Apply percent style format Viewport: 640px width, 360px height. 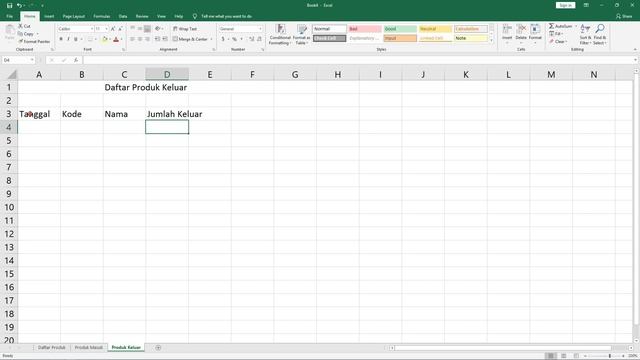234,39
